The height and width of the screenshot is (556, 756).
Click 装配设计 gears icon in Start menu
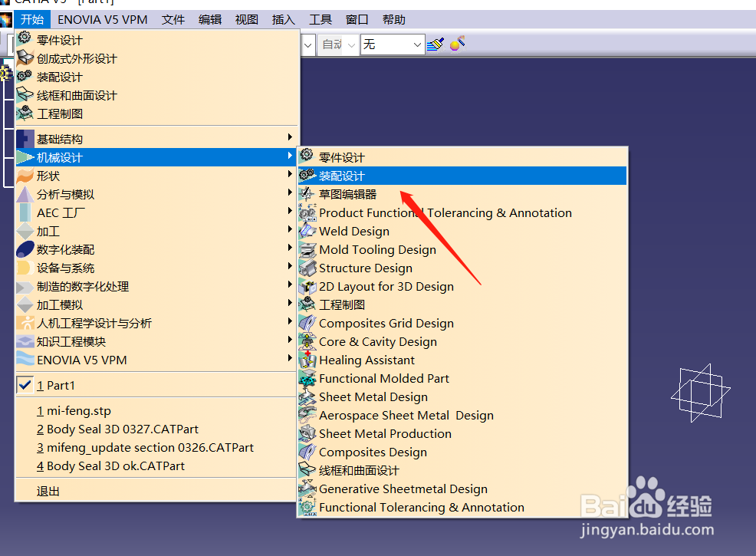pyautogui.click(x=25, y=76)
